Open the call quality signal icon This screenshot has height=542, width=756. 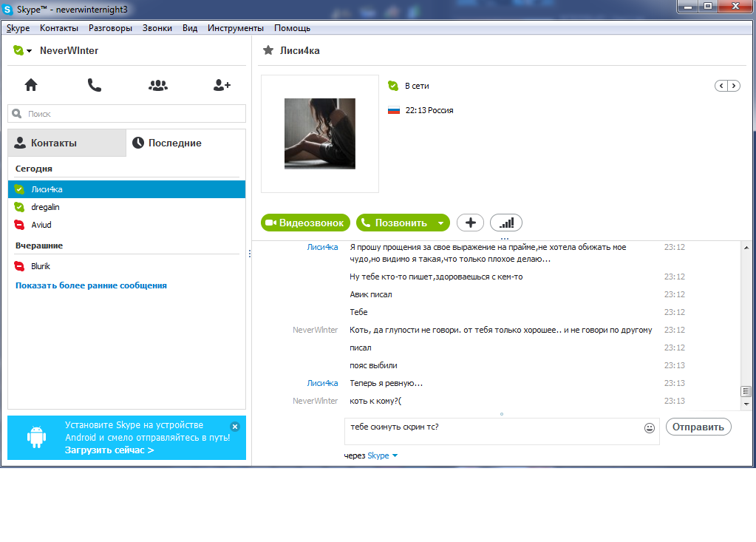tap(506, 223)
